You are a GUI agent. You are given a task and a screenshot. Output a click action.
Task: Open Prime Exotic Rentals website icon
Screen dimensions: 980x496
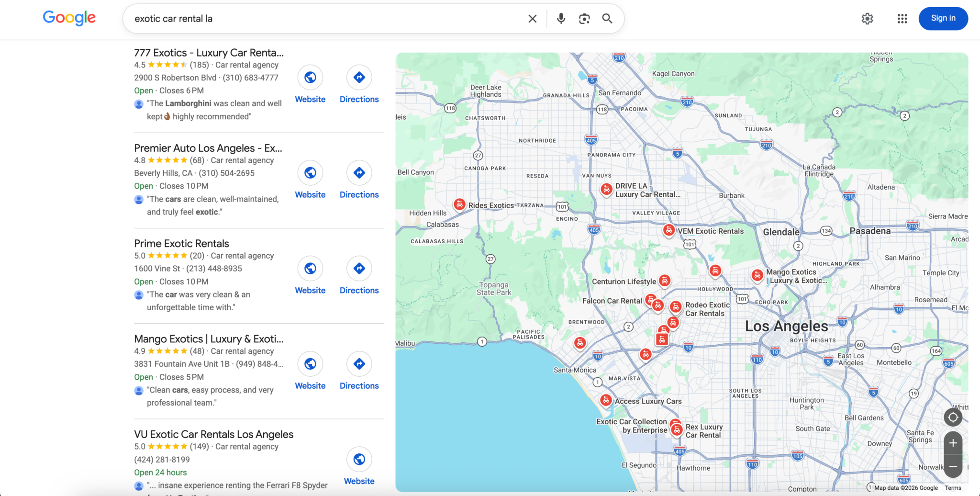click(x=310, y=268)
